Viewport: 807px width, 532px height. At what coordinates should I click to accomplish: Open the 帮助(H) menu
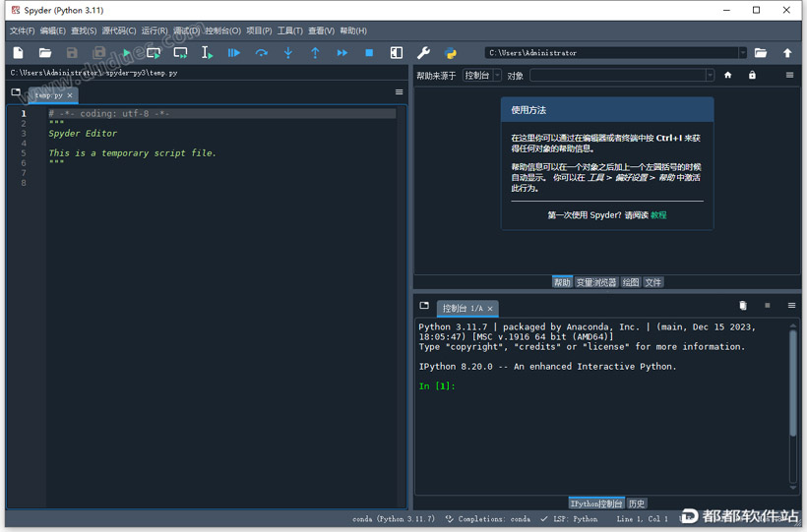(x=353, y=30)
